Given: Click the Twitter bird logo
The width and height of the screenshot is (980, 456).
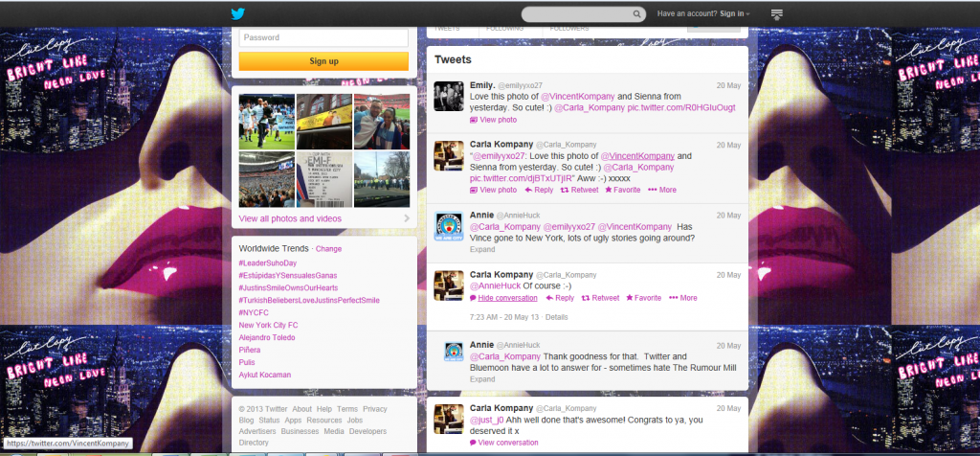Looking at the screenshot, I should [x=237, y=13].
